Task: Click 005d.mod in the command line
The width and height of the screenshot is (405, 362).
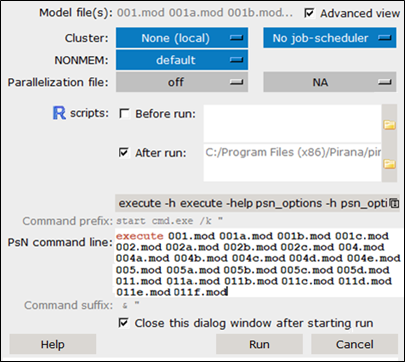Action: coord(363,270)
